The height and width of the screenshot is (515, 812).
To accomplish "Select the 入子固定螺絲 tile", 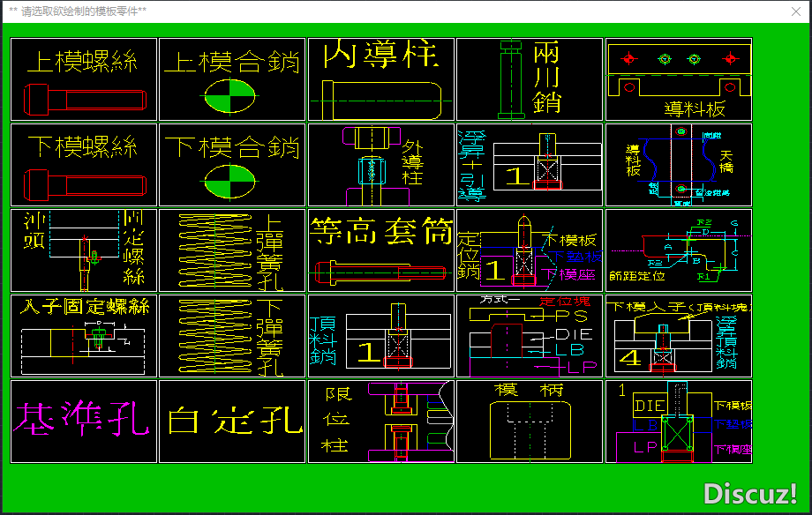I will click(84, 336).
